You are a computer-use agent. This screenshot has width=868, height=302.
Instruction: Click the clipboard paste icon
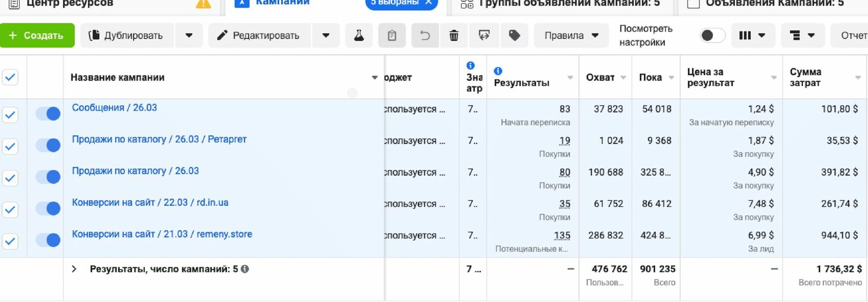(392, 36)
